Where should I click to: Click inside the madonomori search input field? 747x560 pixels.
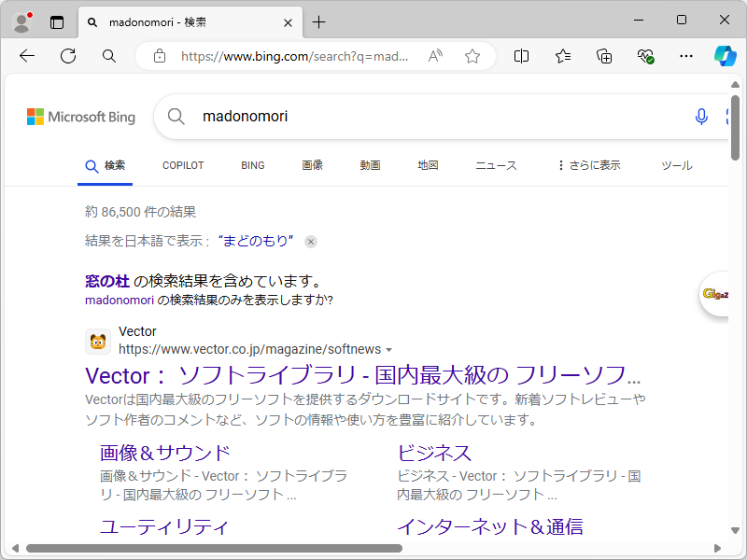coord(280,116)
